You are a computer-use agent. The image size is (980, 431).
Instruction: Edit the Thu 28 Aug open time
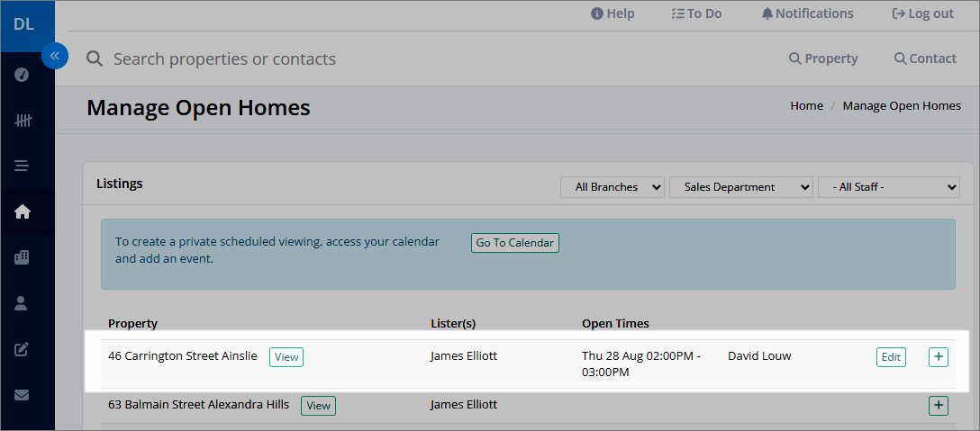coord(891,357)
